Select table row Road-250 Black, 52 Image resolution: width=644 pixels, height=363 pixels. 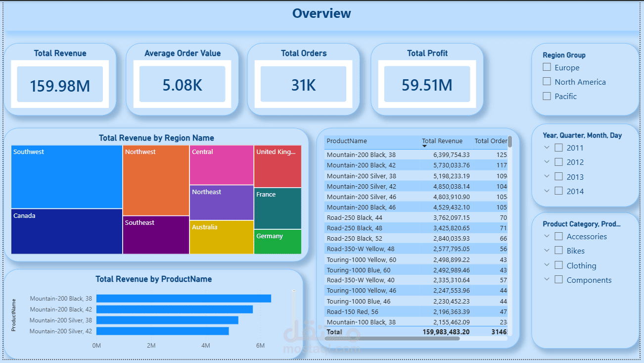click(416, 238)
